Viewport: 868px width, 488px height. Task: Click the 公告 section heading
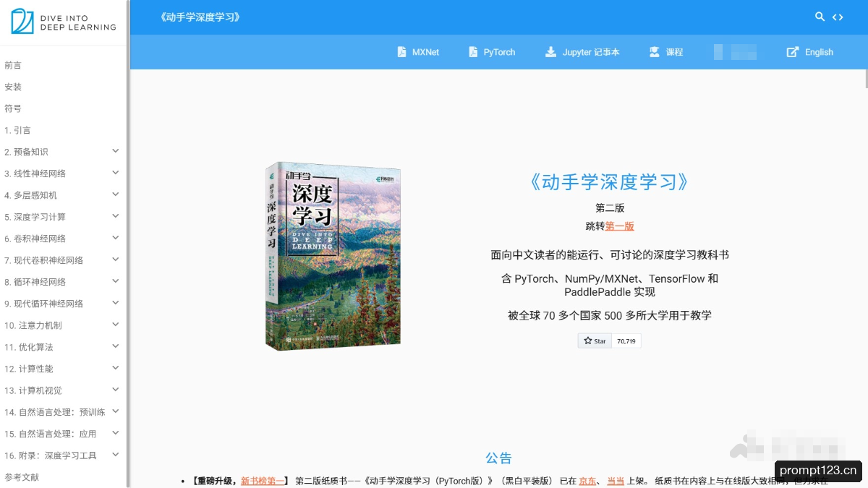[x=498, y=458]
